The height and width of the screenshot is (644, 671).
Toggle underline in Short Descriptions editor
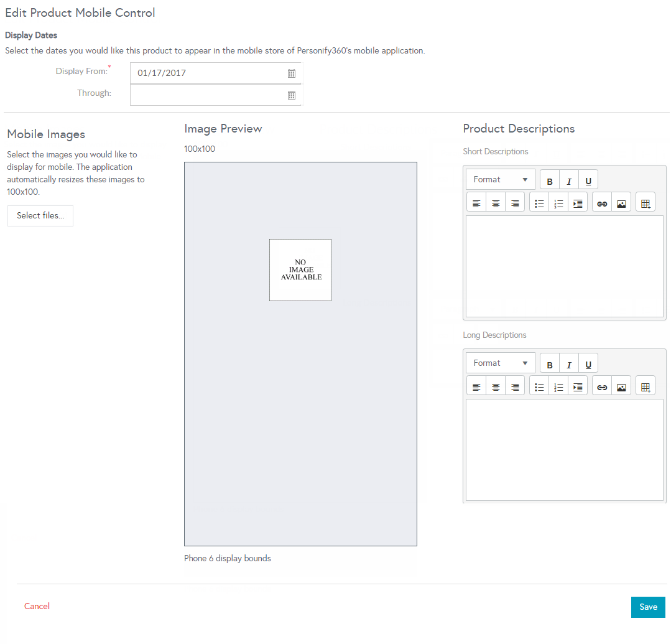(588, 180)
